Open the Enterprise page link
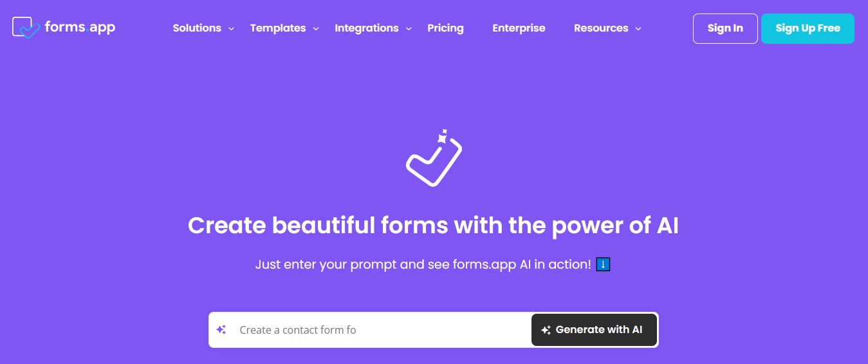The width and height of the screenshot is (868, 364). (x=519, y=28)
